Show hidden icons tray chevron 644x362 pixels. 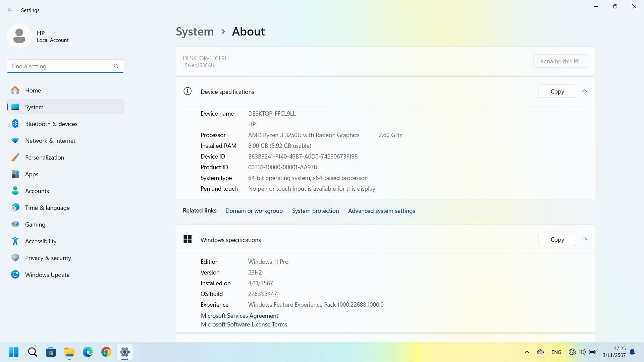(x=527, y=352)
